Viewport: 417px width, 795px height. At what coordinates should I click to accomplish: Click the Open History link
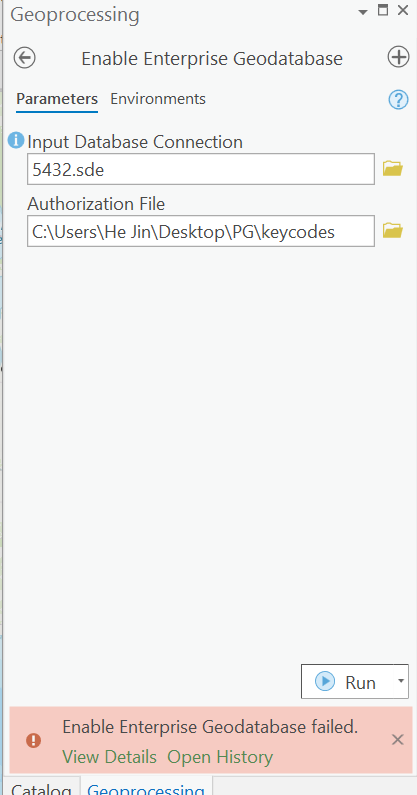[x=220, y=757]
